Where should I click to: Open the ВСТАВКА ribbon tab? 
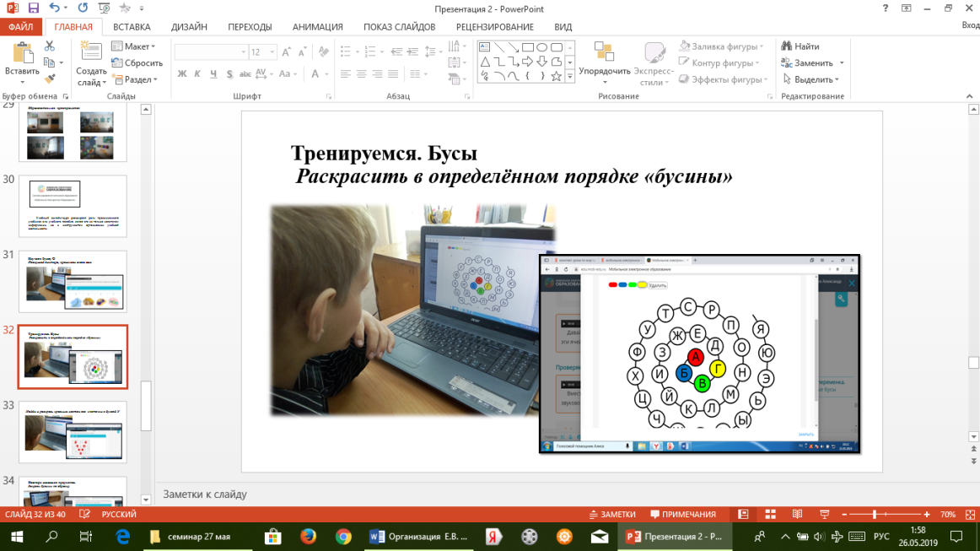click(132, 27)
